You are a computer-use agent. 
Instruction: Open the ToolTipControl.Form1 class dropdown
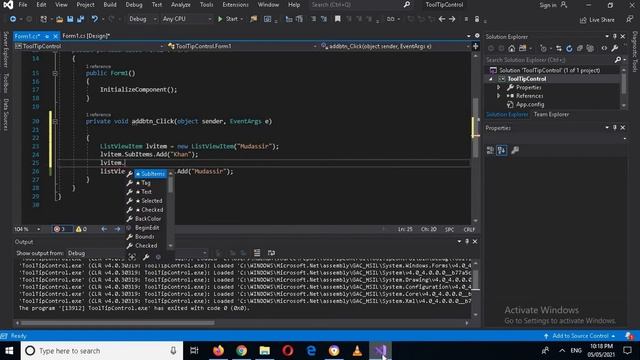242,47
